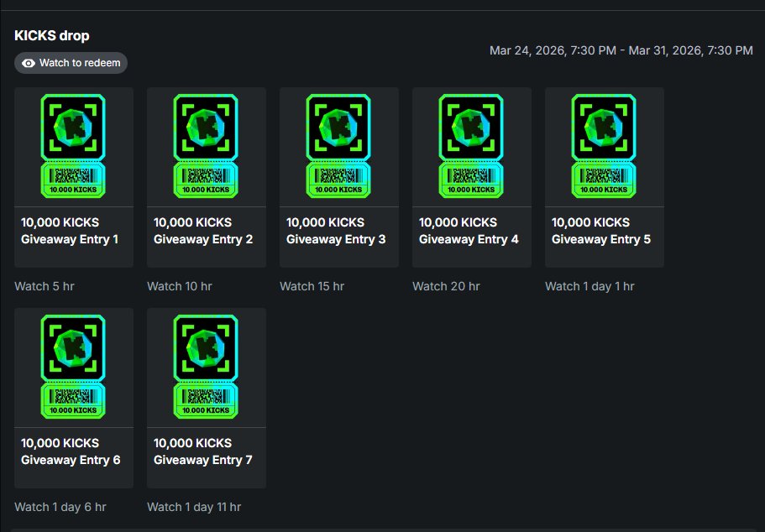Image resolution: width=765 pixels, height=532 pixels.
Task: Click the Watch 20 hr requirement text
Action: pos(446,286)
